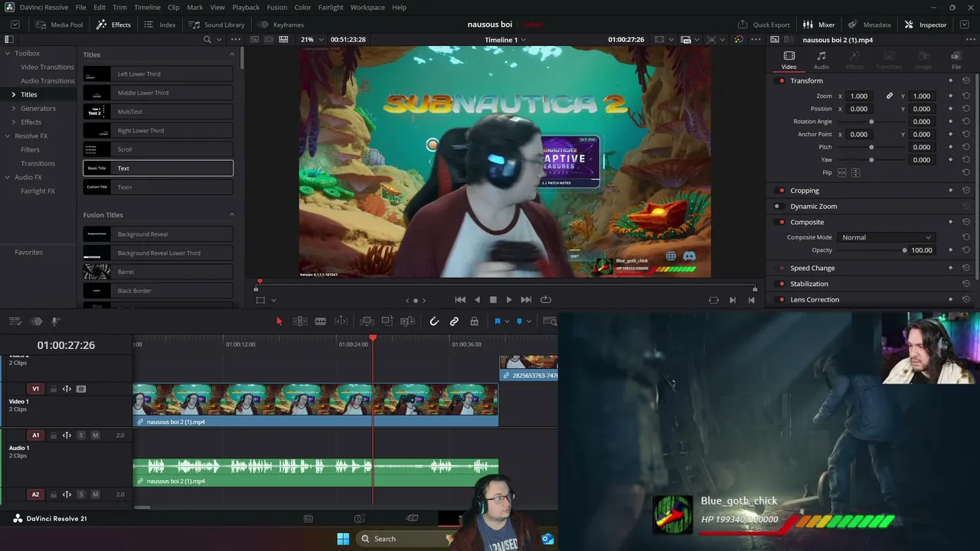Select the arrow Selection Mode tool
The image size is (980, 551).
[x=279, y=321]
